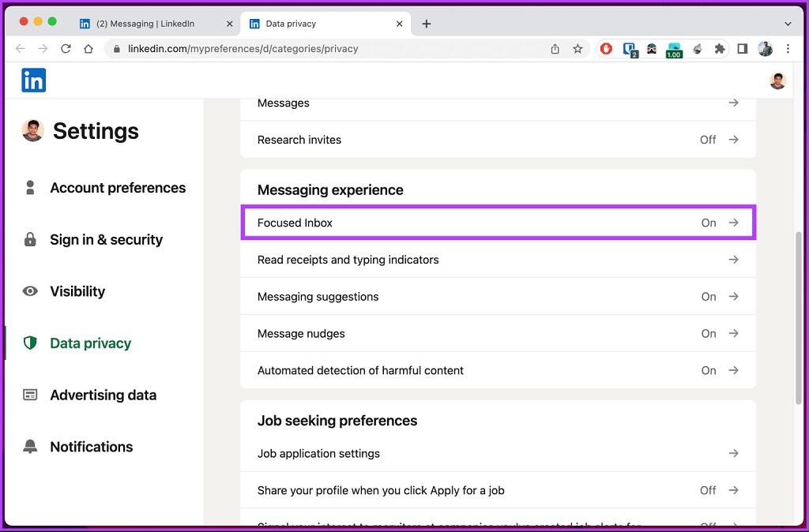Click the Off status of Research invites
The image size is (809, 532).
pyautogui.click(x=708, y=140)
